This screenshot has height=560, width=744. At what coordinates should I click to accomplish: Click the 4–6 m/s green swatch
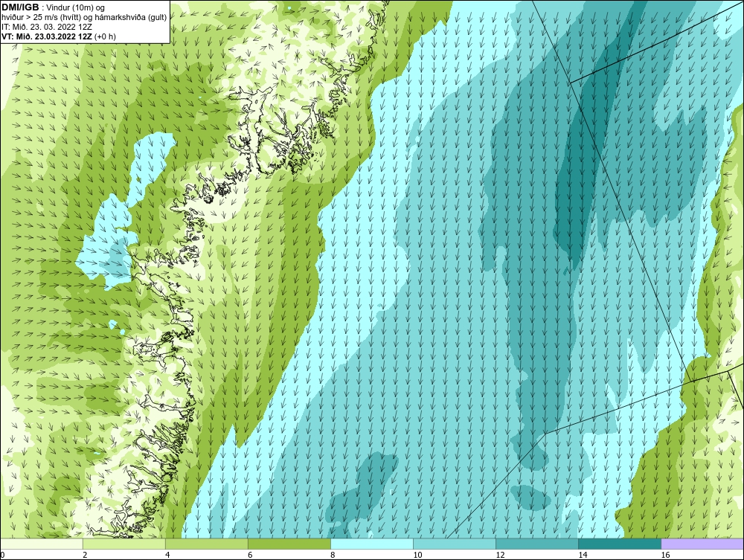[x=206, y=544]
